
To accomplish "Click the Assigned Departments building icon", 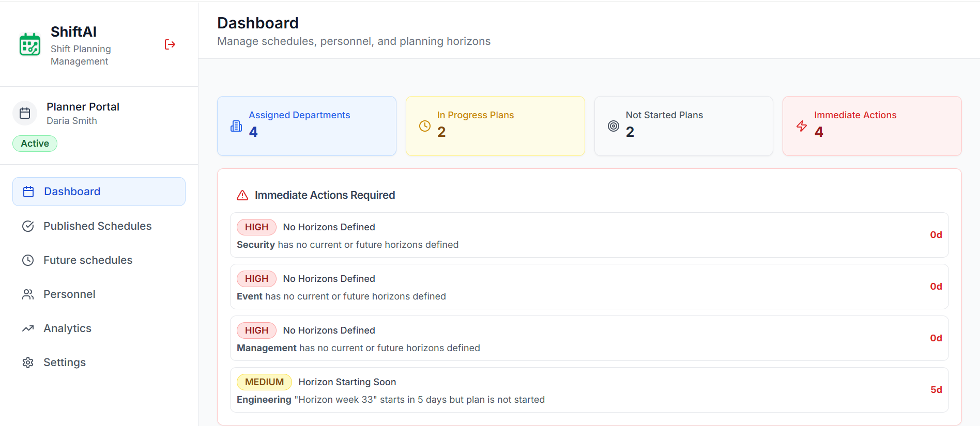I will point(236,126).
